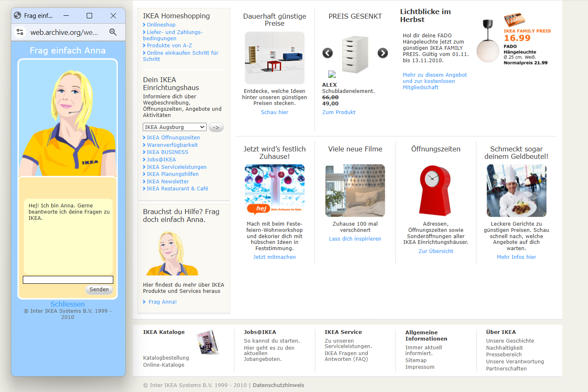The width and height of the screenshot is (588, 392).
Task: Open IKEA Öffnungszeiten link
Action: point(173,138)
